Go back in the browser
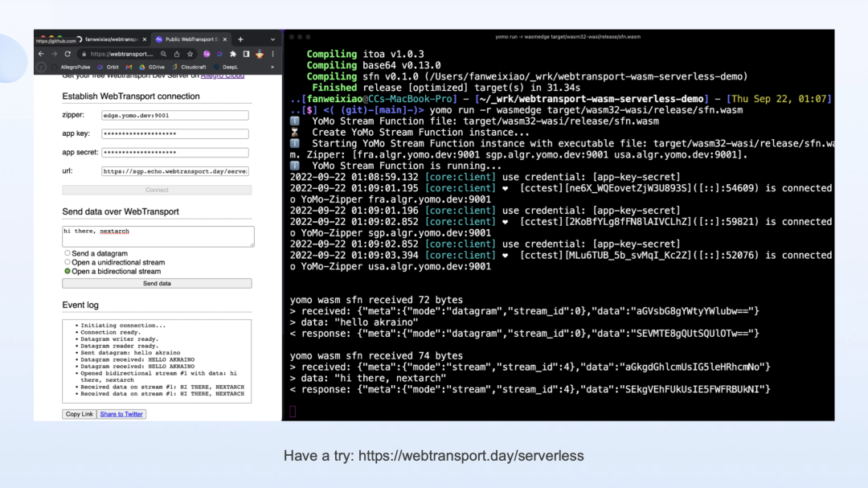This screenshot has width=868, height=488. click(x=41, y=55)
